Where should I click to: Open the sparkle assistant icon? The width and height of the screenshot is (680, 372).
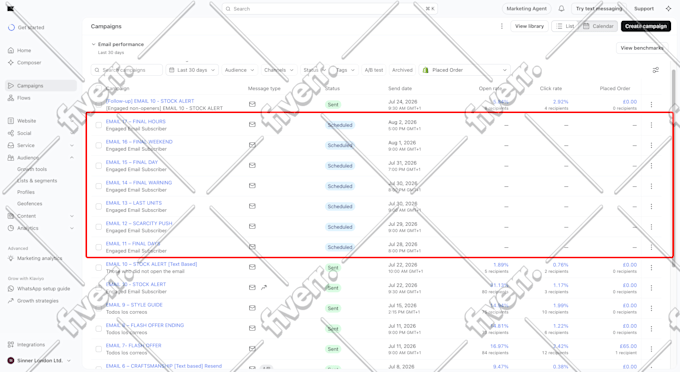tap(668, 9)
